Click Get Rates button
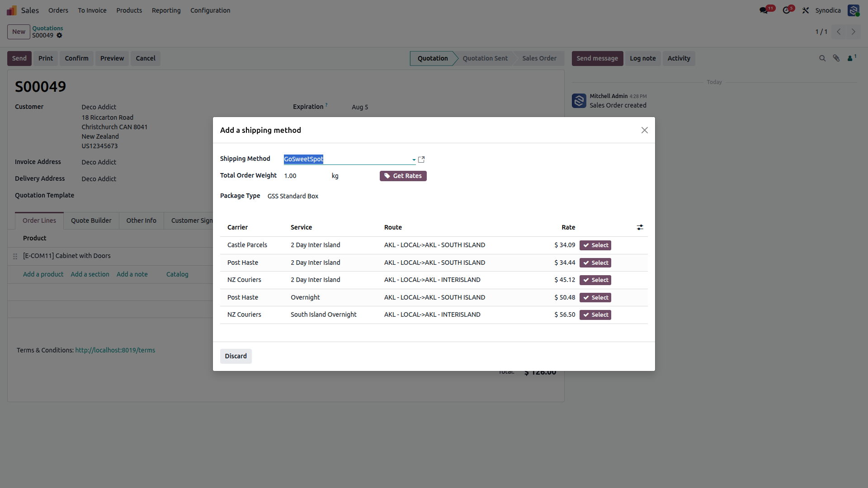 click(403, 176)
